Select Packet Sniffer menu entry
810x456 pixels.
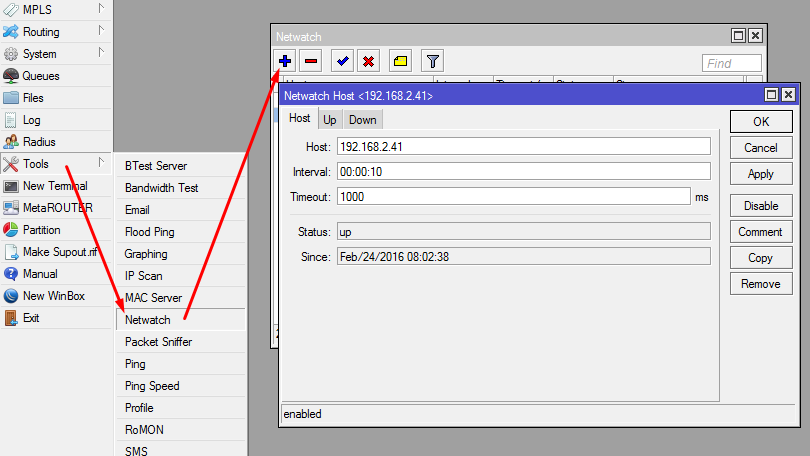pos(180,342)
